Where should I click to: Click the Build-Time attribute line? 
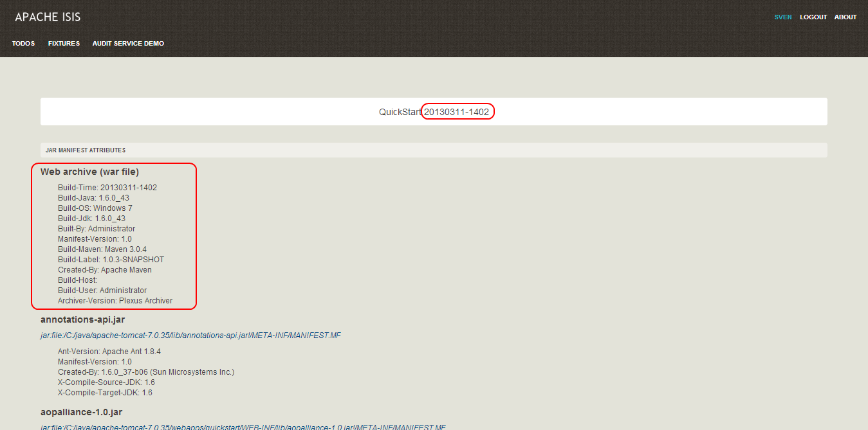coord(107,188)
